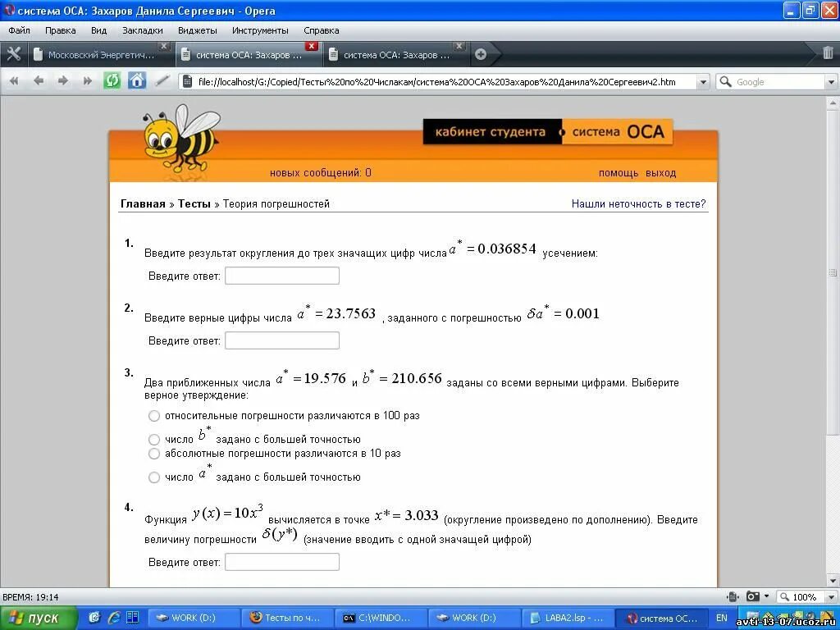This screenshot has width=840, height=630.
Task: Open the Windows Start button пуск
Action: point(38,618)
